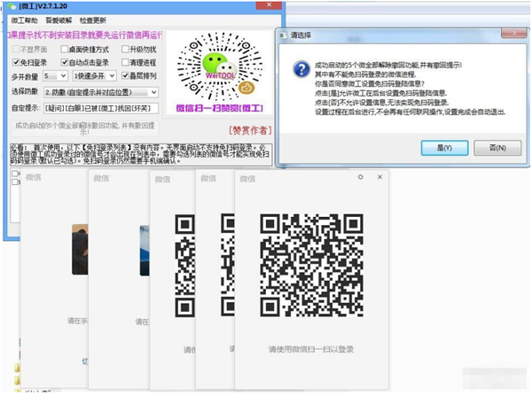Open the 1快速多开 mode dropdown
The image size is (532, 395).
(95, 76)
